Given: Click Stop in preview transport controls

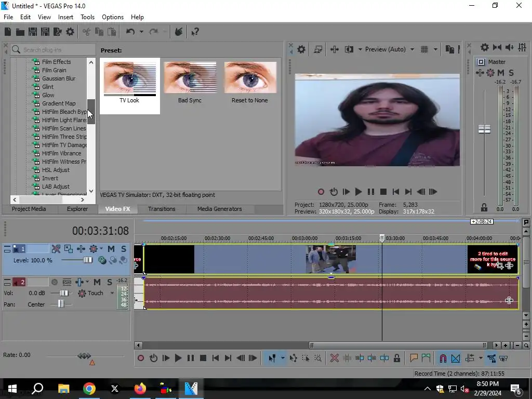Looking at the screenshot, I should point(383,192).
